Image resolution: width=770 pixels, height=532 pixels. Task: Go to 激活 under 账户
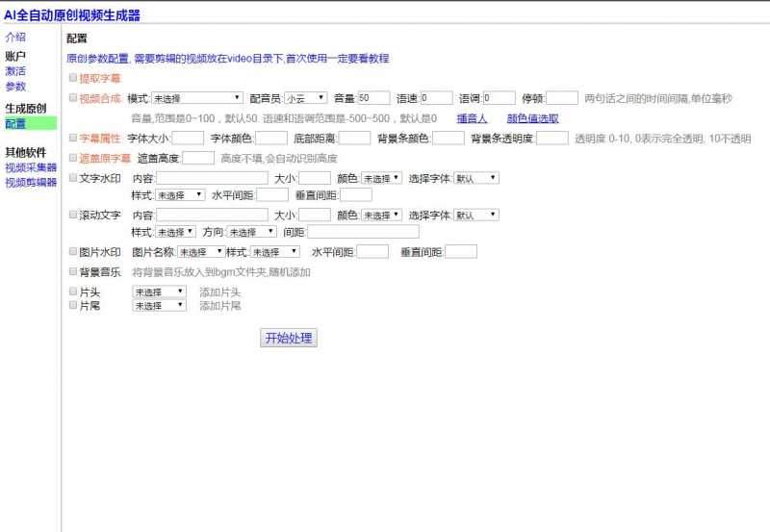click(15, 71)
